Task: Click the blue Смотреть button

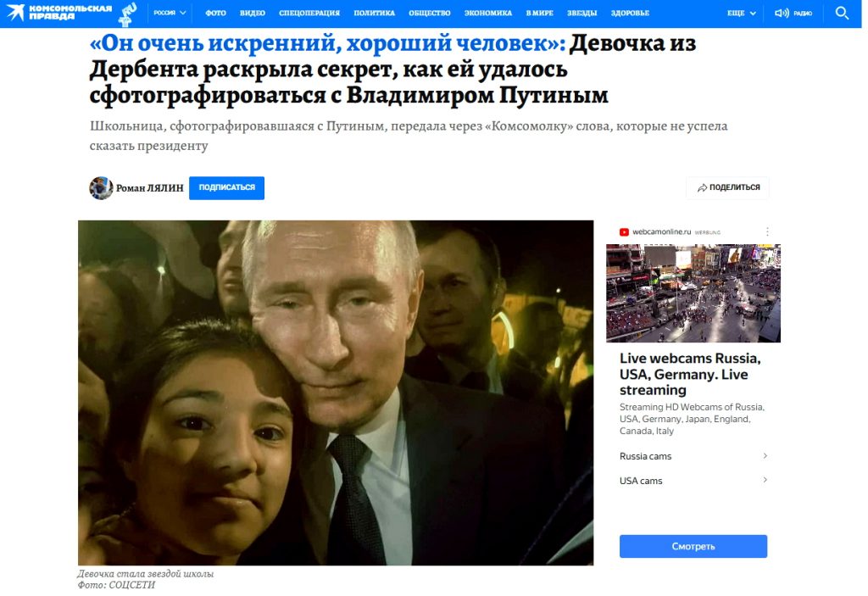Action: [x=693, y=546]
